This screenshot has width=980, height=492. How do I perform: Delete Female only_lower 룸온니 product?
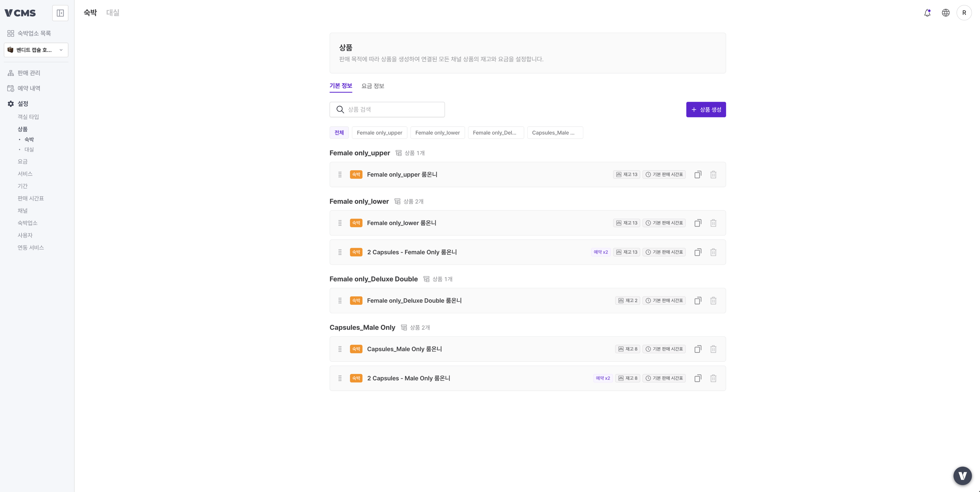(x=713, y=223)
